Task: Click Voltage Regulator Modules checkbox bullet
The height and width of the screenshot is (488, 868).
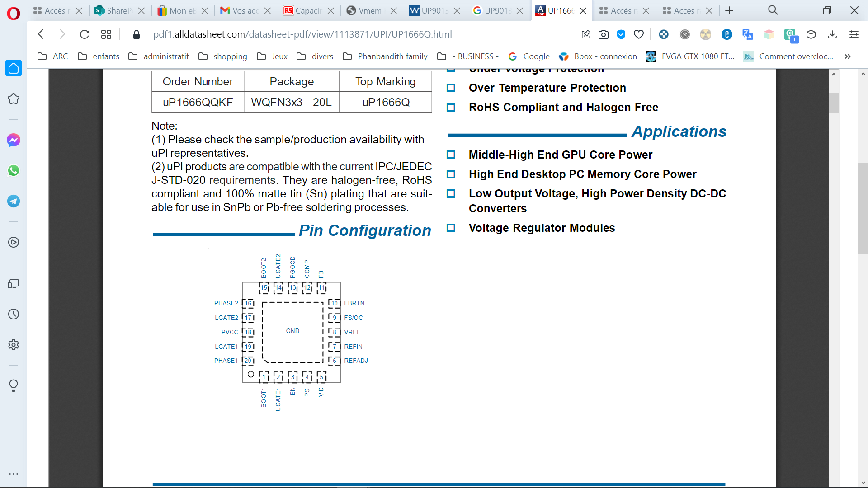Action: click(x=451, y=228)
